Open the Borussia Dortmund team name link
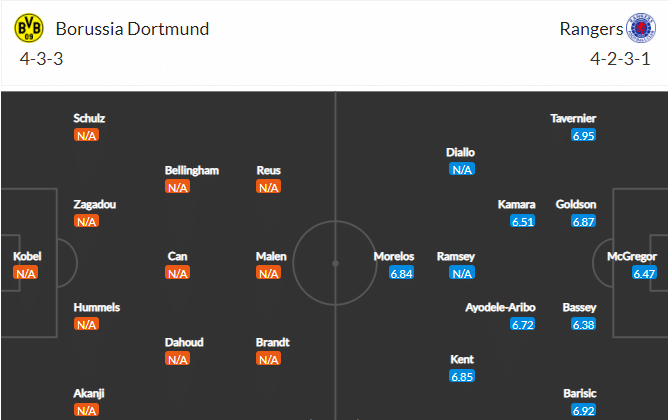 coord(132,29)
